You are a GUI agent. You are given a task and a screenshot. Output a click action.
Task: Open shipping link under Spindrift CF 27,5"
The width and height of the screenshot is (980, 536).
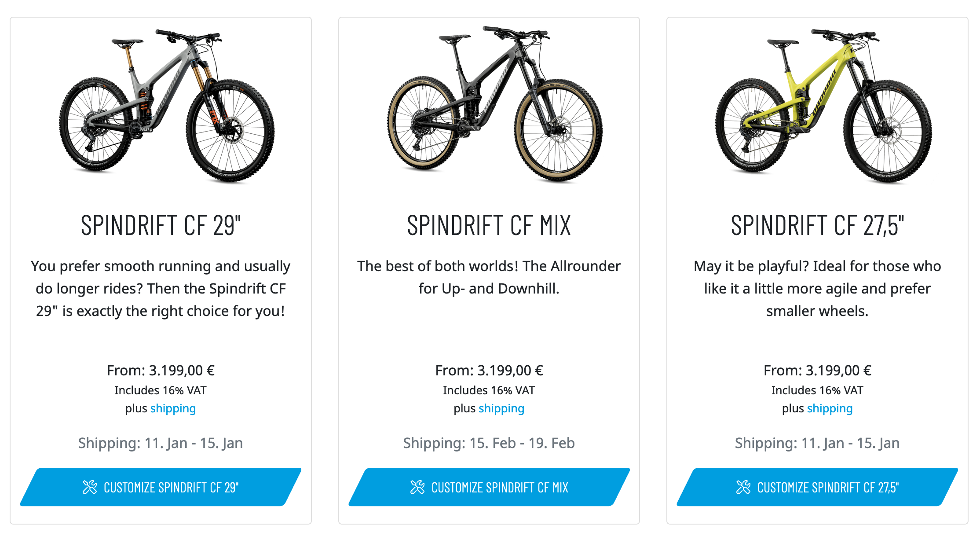click(x=829, y=408)
